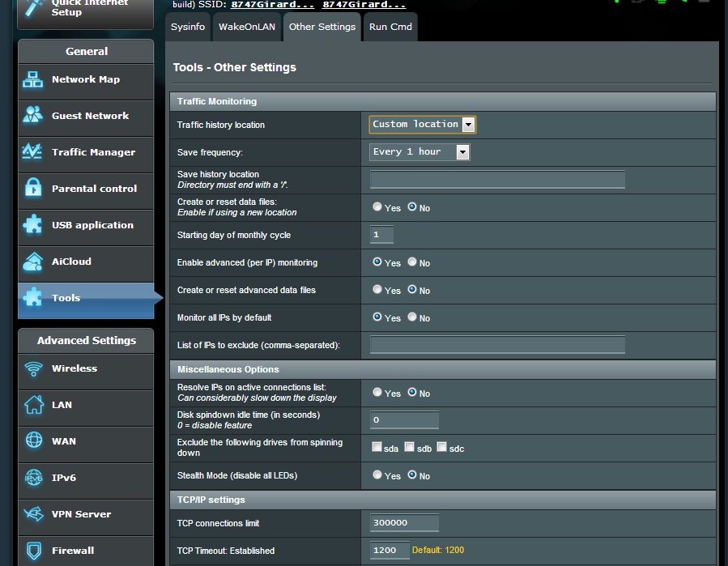This screenshot has width=728, height=566.
Task: Open Guest Network menu label
Action: (91, 116)
